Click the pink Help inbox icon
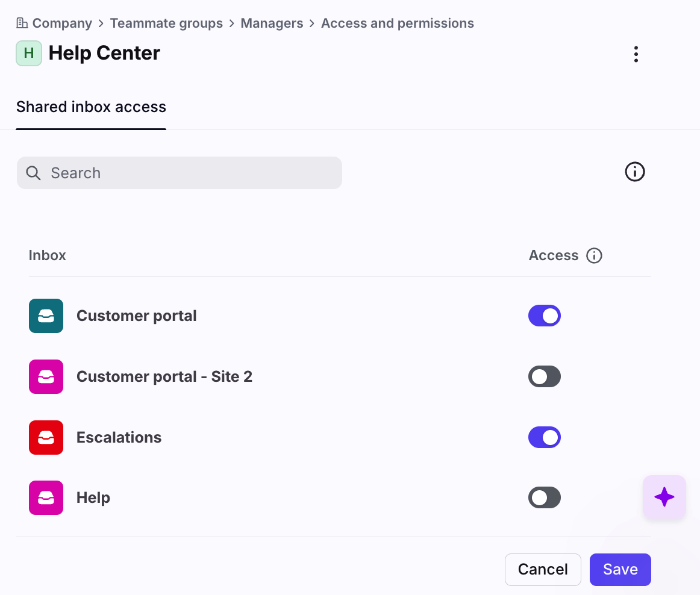This screenshot has height=595, width=700. 46,497
